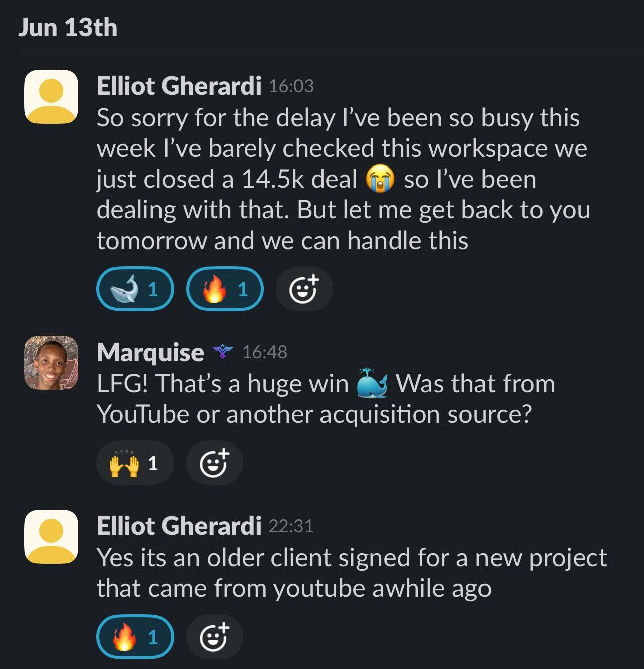Viewport: 644px width, 669px height.
Task: Open Elliot Gherardi's avatar on the 22:31 message
Action: 51,537
